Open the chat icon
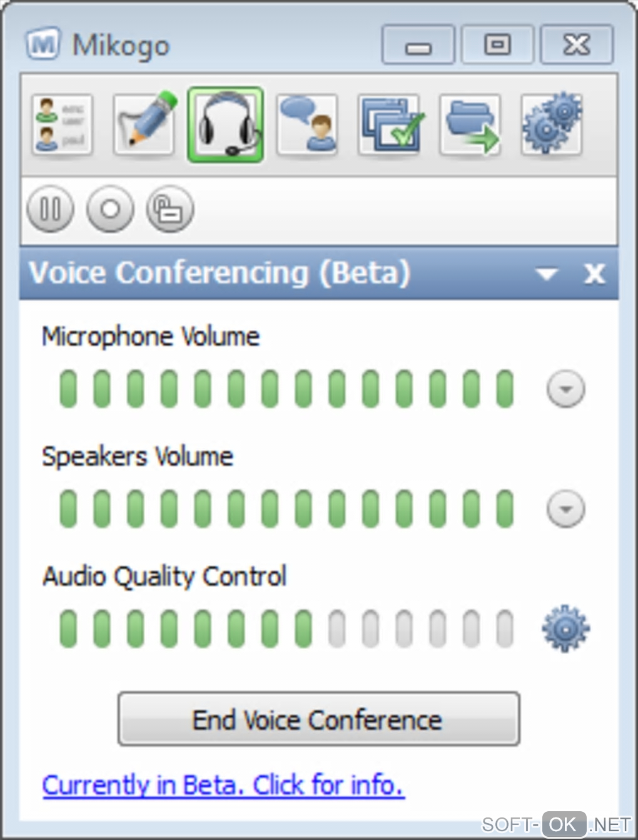The height and width of the screenshot is (840, 638). [x=307, y=125]
